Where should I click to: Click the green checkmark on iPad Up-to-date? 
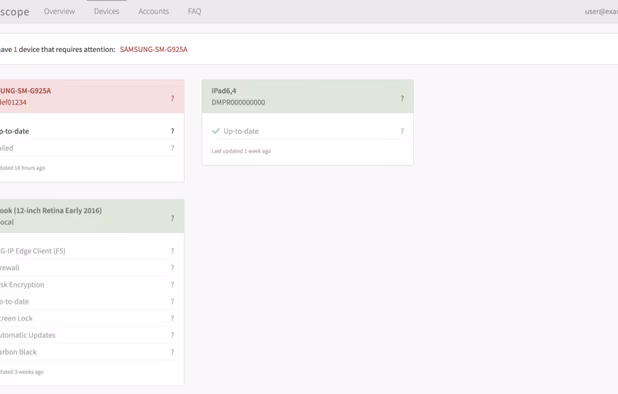pyautogui.click(x=216, y=131)
